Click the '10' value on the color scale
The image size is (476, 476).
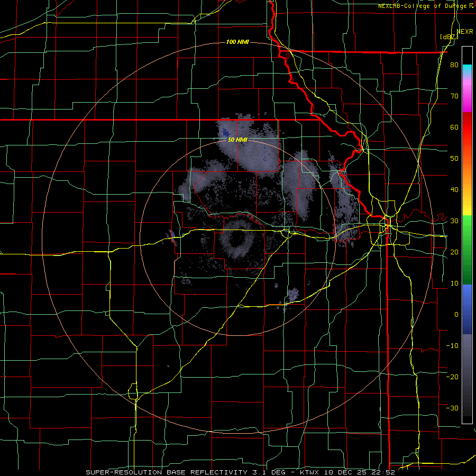tap(454, 283)
